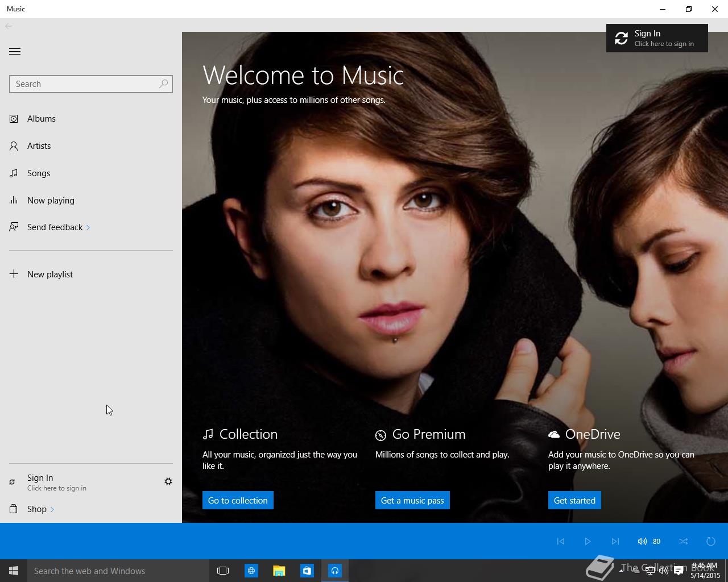The width and height of the screenshot is (728, 582).
Task: Open the browser globe taskbar icon
Action: click(251, 571)
